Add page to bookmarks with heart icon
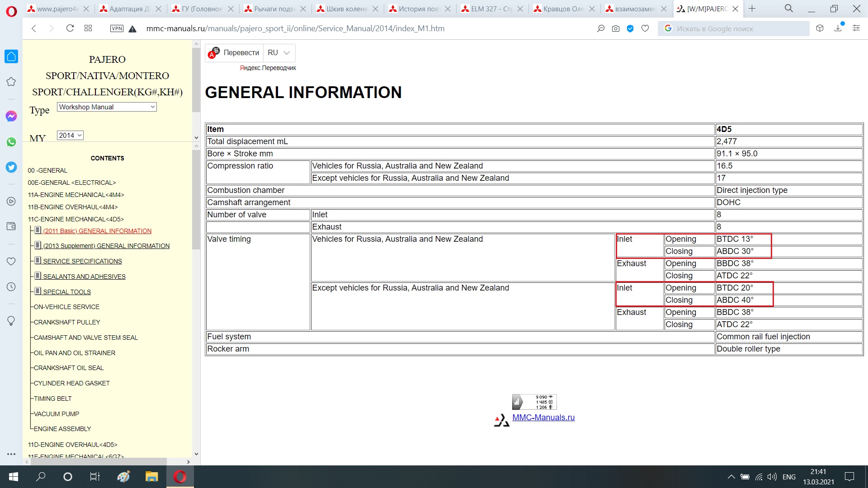Viewport: 868px width, 488px height. [x=645, y=28]
